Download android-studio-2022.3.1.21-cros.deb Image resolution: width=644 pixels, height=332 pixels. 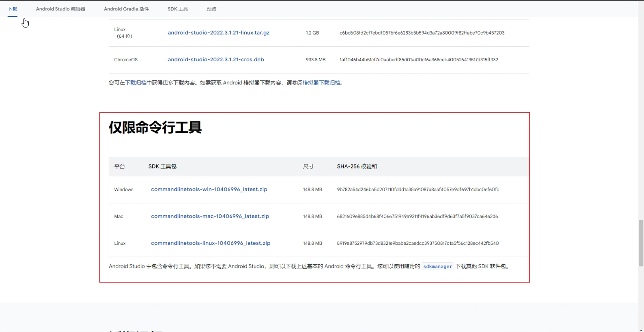click(216, 60)
